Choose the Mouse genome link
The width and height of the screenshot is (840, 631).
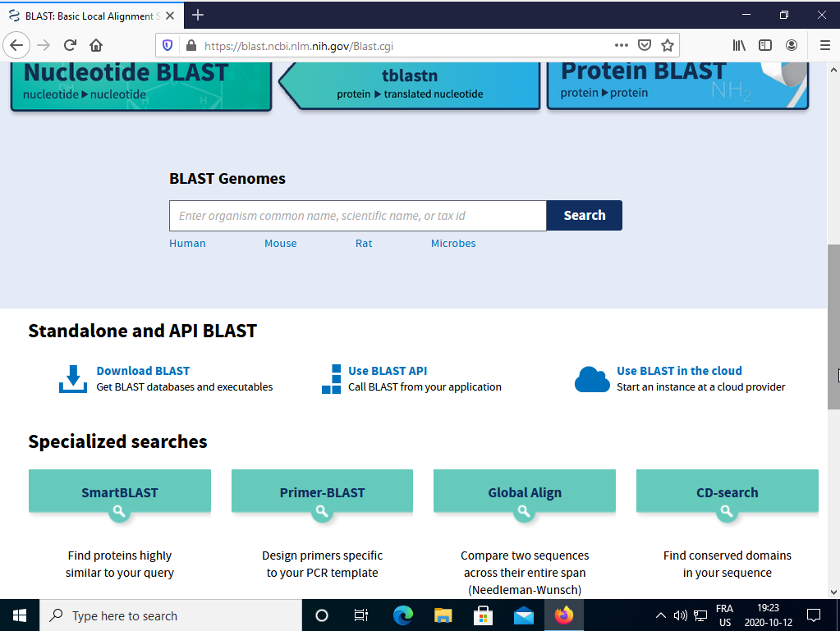[280, 244]
